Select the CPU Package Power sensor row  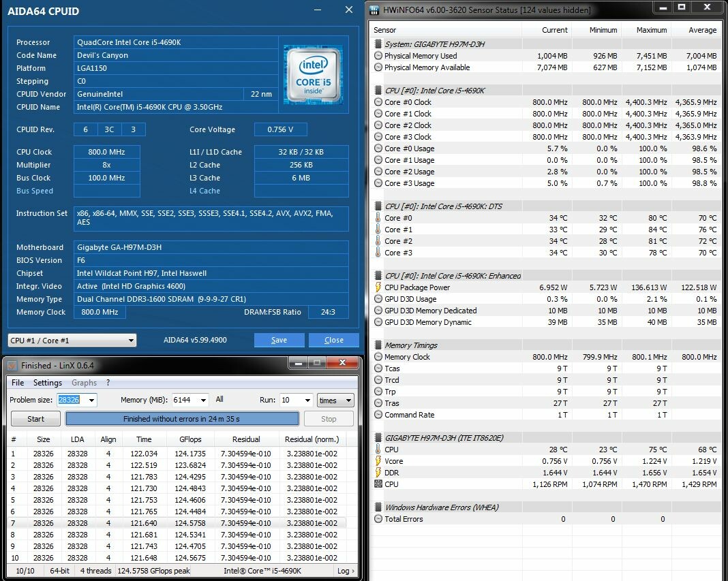click(545, 287)
